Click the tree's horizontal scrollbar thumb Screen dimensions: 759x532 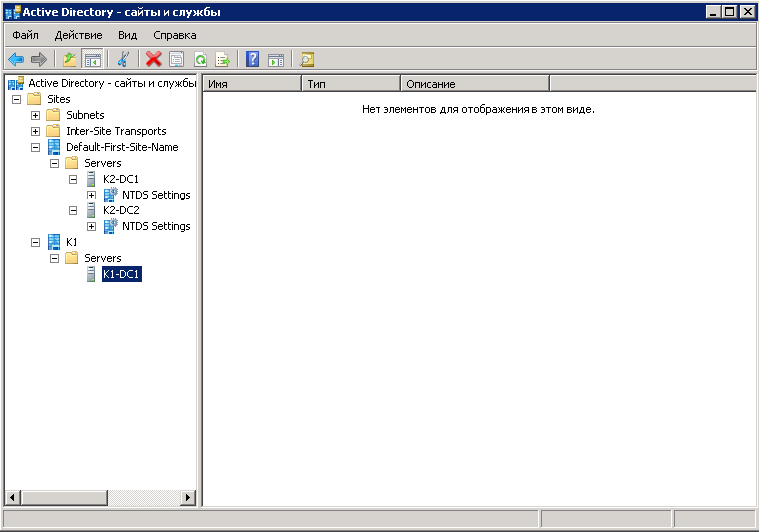65,497
